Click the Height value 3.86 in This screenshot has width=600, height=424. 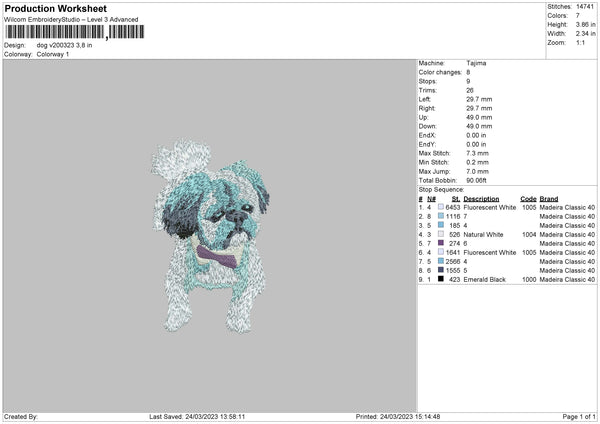pyautogui.click(x=585, y=24)
